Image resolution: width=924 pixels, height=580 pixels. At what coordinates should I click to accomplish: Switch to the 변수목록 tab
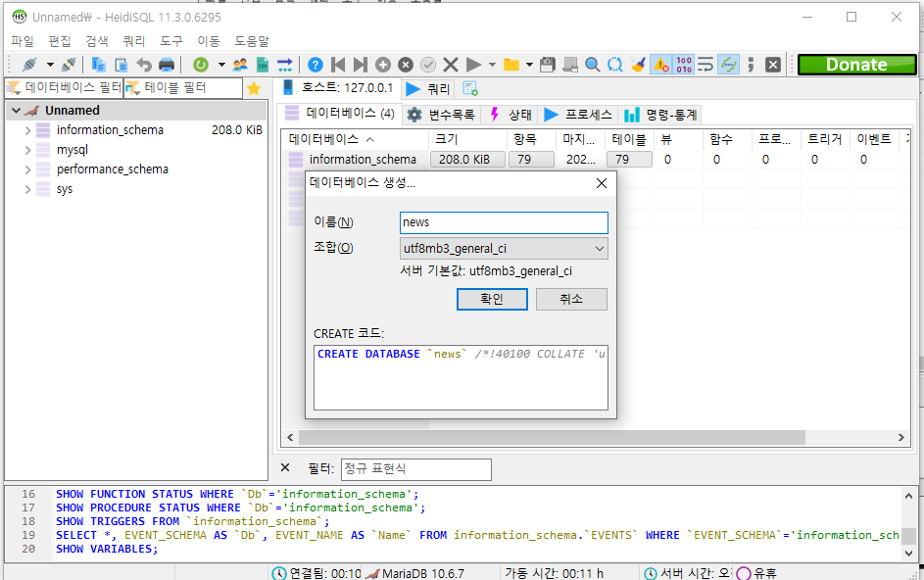pos(441,115)
